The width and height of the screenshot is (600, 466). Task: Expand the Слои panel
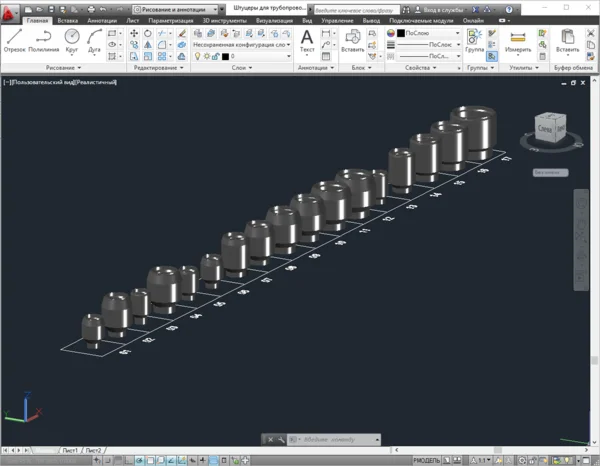point(241,68)
